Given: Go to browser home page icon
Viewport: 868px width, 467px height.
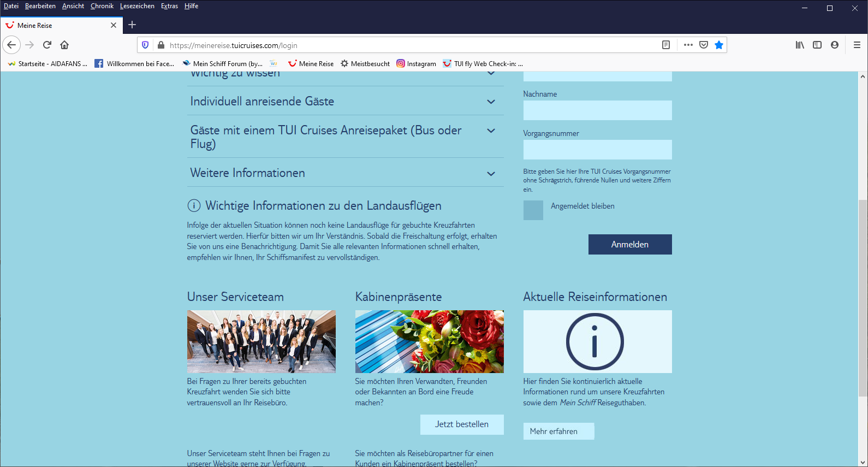Looking at the screenshot, I should coord(64,45).
